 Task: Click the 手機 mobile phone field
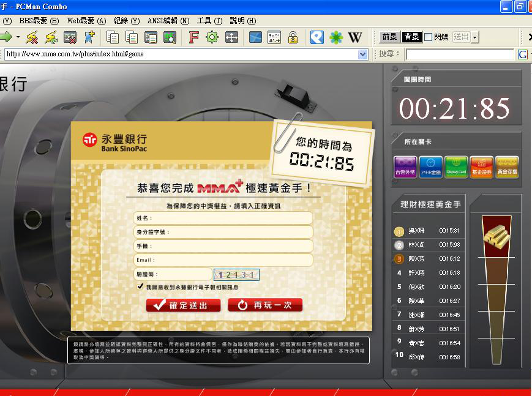coord(223,246)
